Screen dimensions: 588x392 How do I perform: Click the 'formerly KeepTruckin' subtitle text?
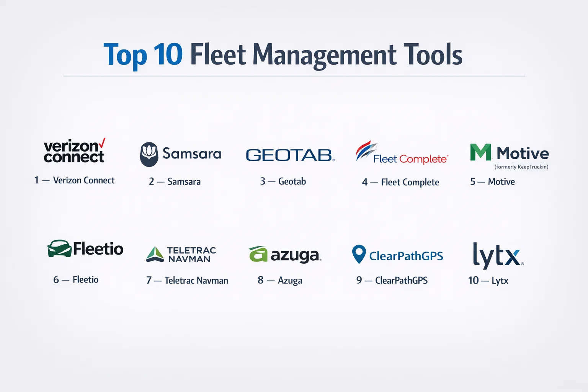tap(521, 167)
